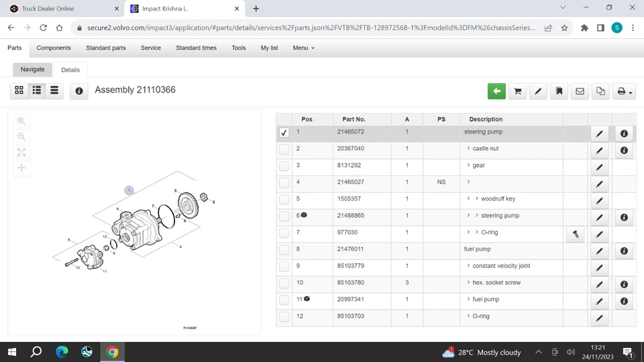Expand the hex. socket screw row
The image size is (644, 362).
coord(468,282)
